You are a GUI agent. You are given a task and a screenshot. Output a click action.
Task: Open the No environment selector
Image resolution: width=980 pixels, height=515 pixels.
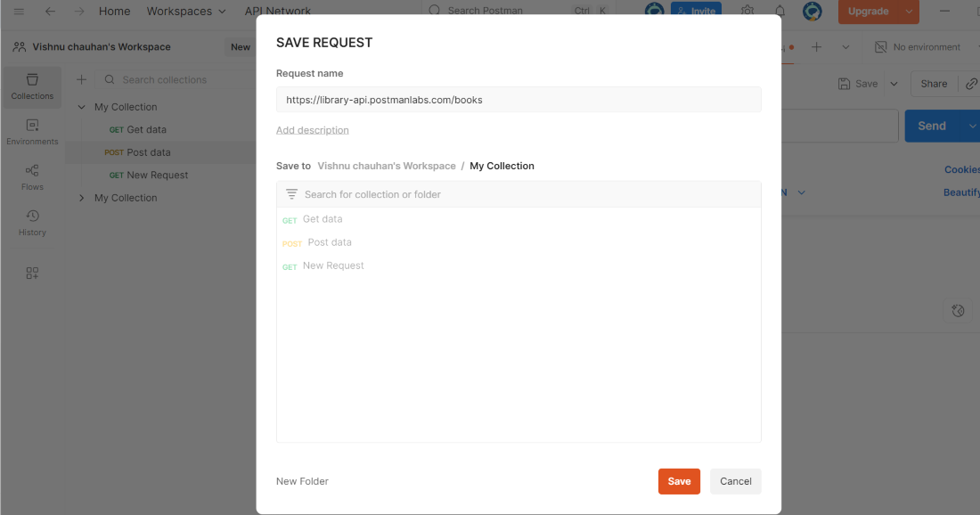pyautogui.click(x=917, y=47)
